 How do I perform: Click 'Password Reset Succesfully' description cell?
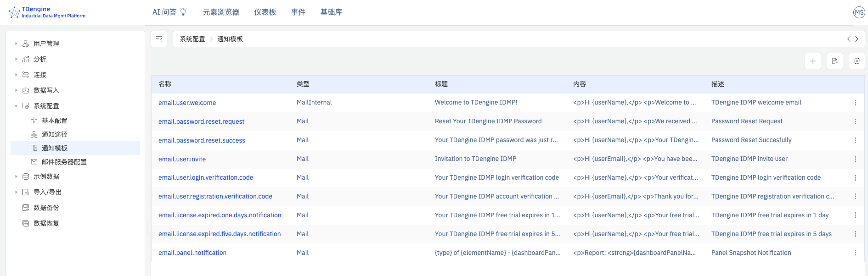click(751, 140)
